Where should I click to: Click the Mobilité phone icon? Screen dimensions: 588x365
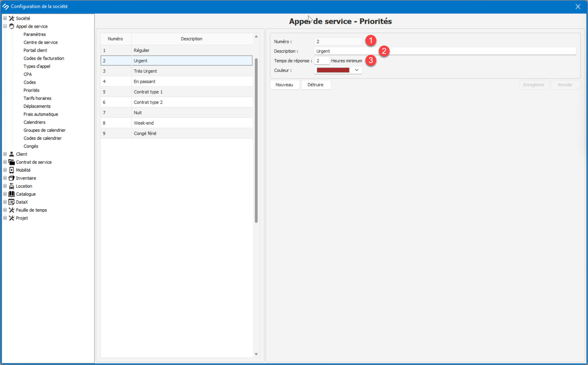tap(11, 170)
